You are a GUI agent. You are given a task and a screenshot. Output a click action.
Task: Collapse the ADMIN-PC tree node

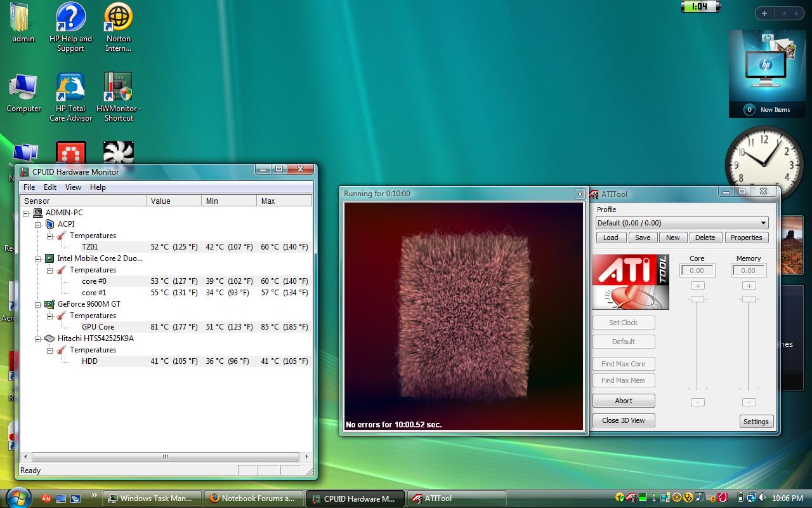26,213
